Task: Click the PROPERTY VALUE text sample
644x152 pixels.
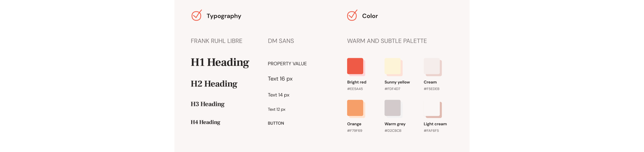Action: pyautogui.click(x=287, y=64)
